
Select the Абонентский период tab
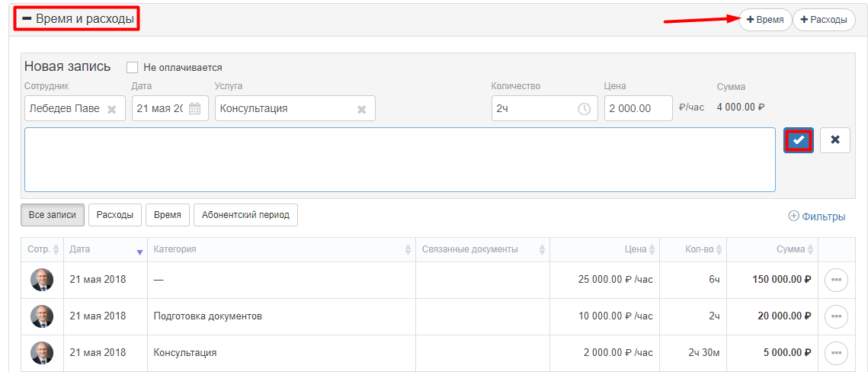tap(246, 215)
